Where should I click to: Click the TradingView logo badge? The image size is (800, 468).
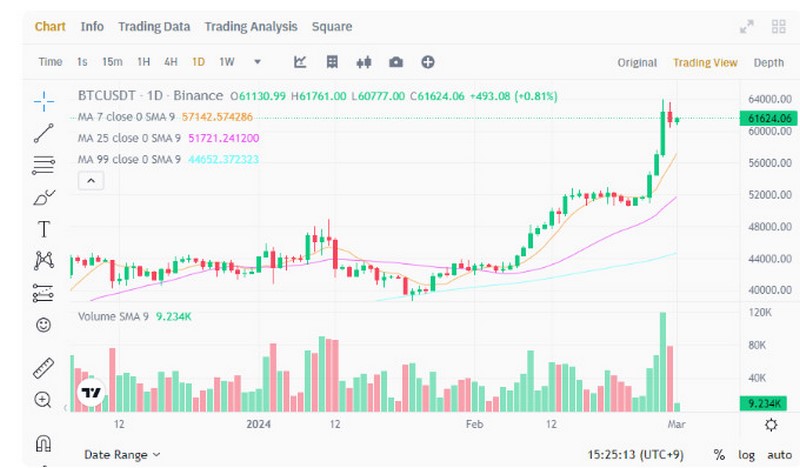91,392
